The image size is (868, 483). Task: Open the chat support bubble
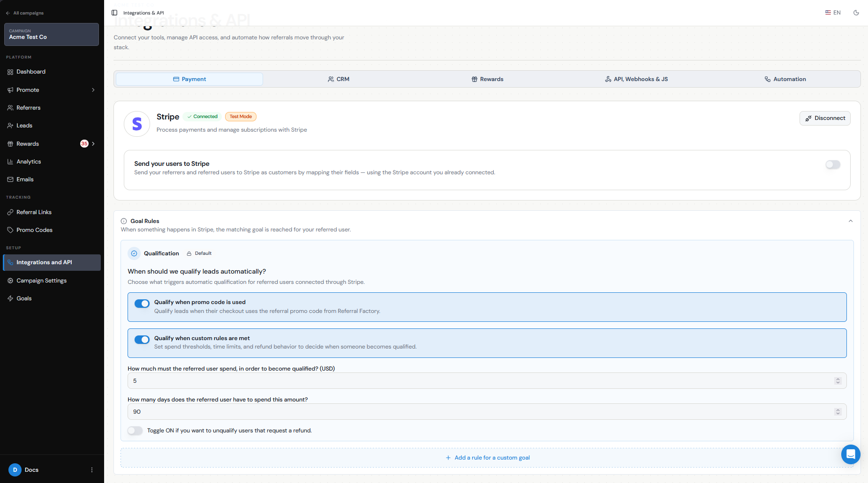(851, 454)
